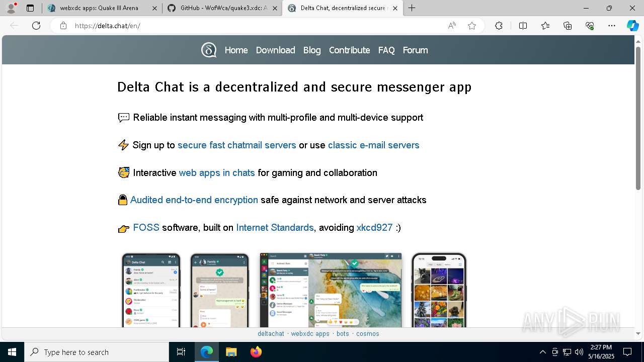This screenshot has height=362, width=644.
Task: Launch Firefox from the taskbar
Action: coord(256,352)
